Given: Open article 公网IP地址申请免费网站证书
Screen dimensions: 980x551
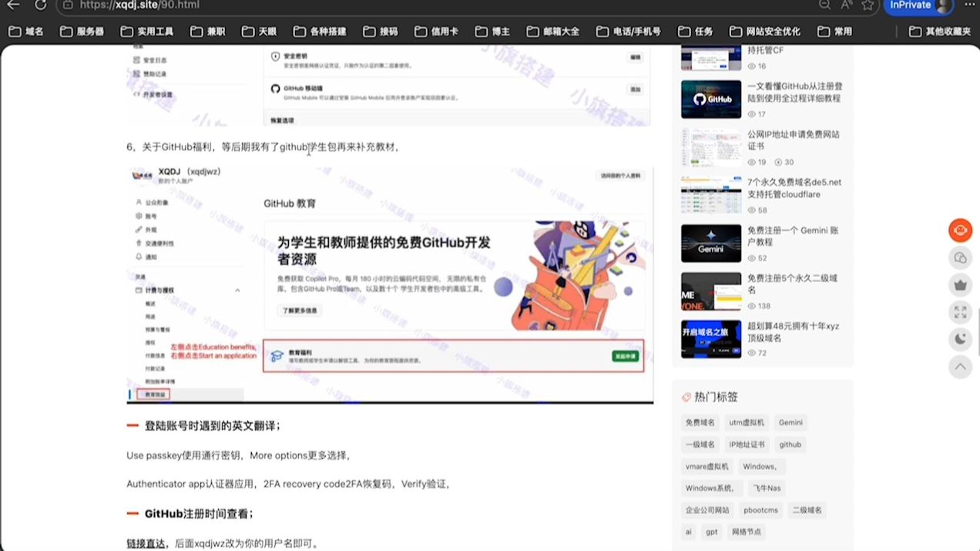Looking at the screenshot, I should [x=794, y=140].
